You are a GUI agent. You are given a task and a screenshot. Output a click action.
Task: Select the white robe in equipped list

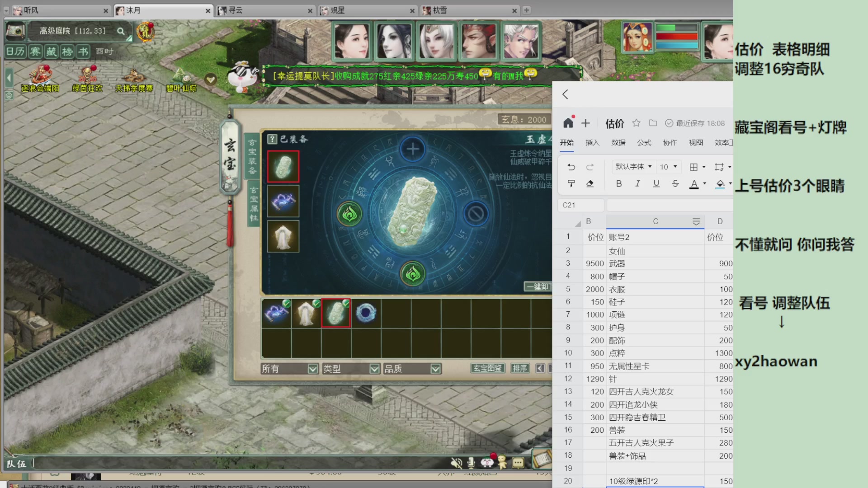click(x=283, y=236)
